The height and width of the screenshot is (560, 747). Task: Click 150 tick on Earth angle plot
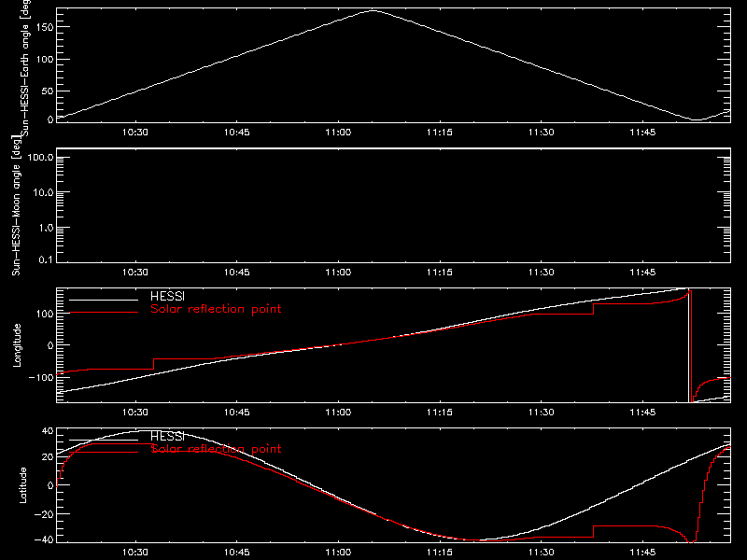44,27
